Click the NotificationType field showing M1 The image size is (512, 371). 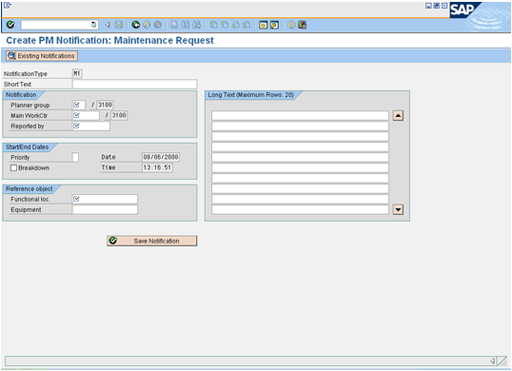click(77, 73)
